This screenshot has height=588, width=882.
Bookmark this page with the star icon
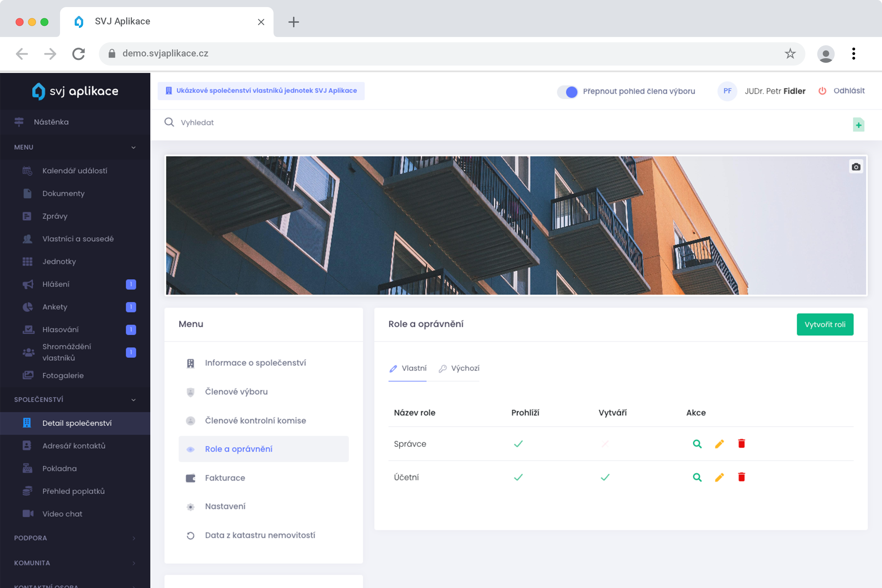click(790, 54)
